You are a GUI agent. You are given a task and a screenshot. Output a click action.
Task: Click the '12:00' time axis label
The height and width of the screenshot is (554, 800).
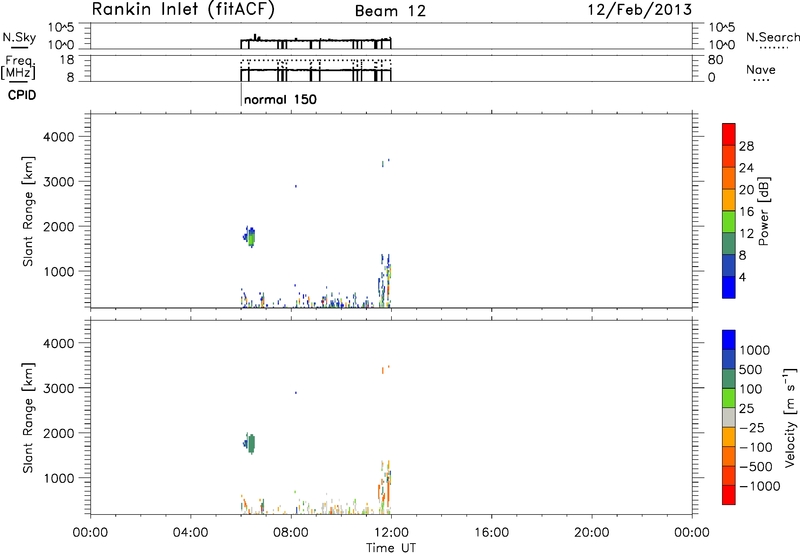click(x=391, y=533)
